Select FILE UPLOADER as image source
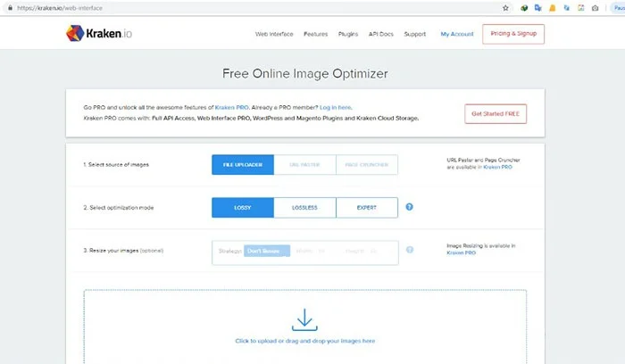625x364 pixels. tap(243, 164)
